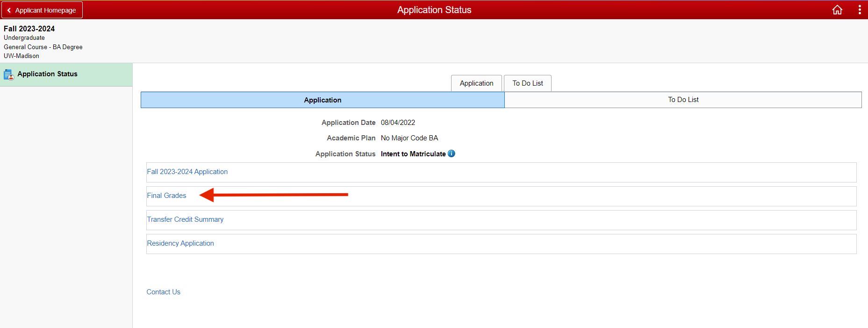The height and width of the screenshot is (328, 868).
Task: Switch to the small Application tab
Action: (x=476, y=83)
